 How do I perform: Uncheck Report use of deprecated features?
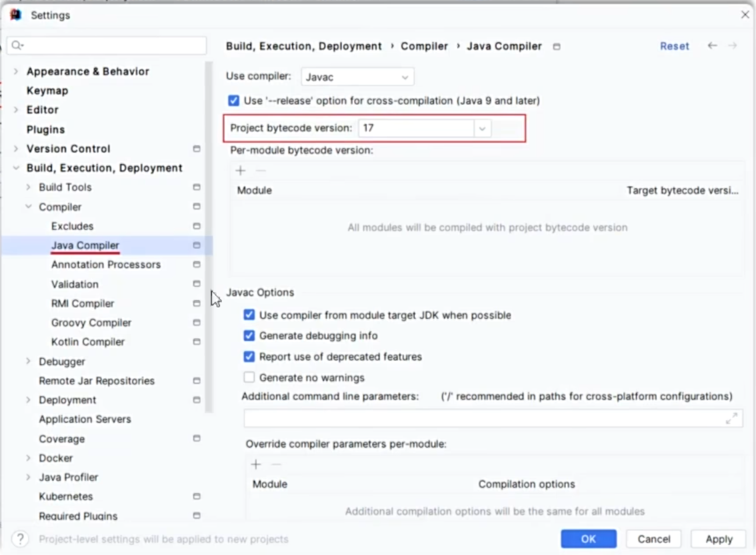pos(249,357)
